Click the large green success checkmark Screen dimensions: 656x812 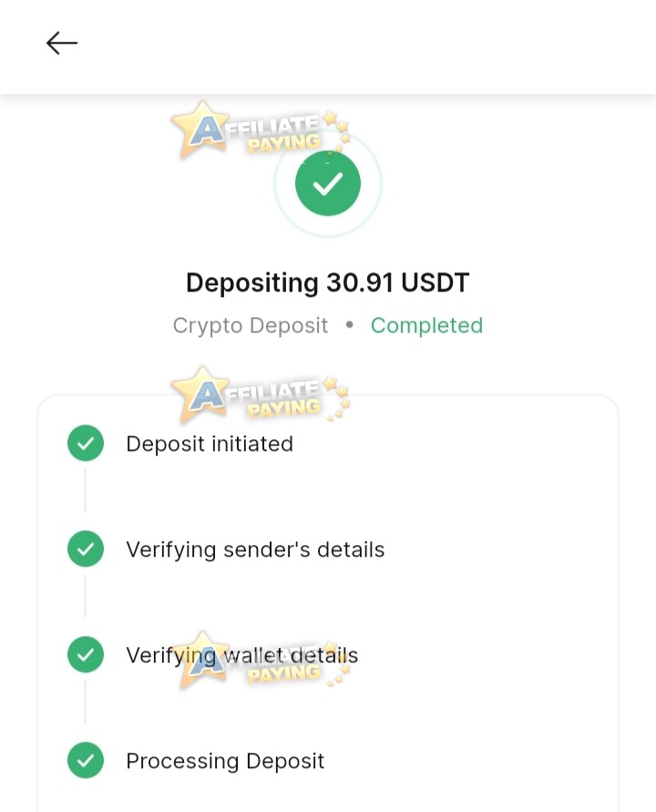click(328, 183)
